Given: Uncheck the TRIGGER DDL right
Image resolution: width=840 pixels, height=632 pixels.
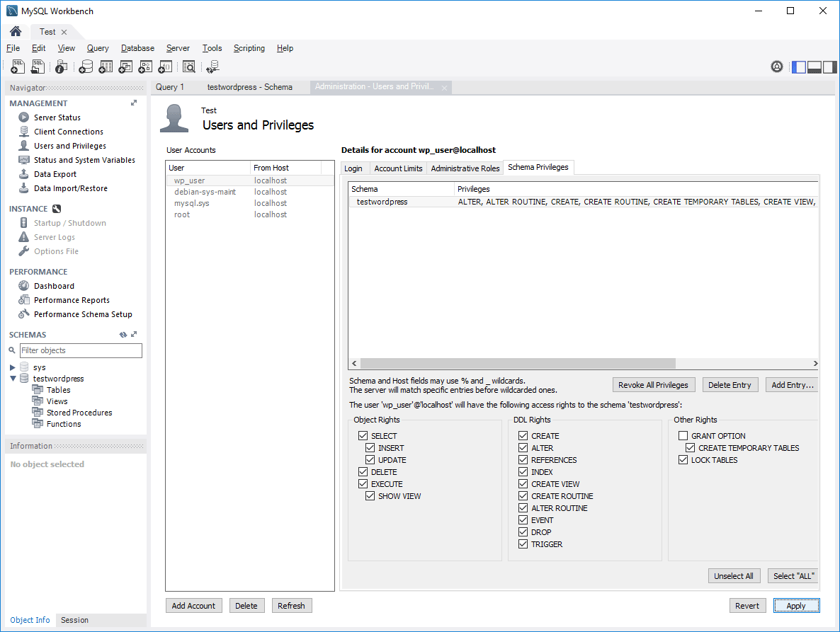Looking at the screenshot, I should coord(523,544).
